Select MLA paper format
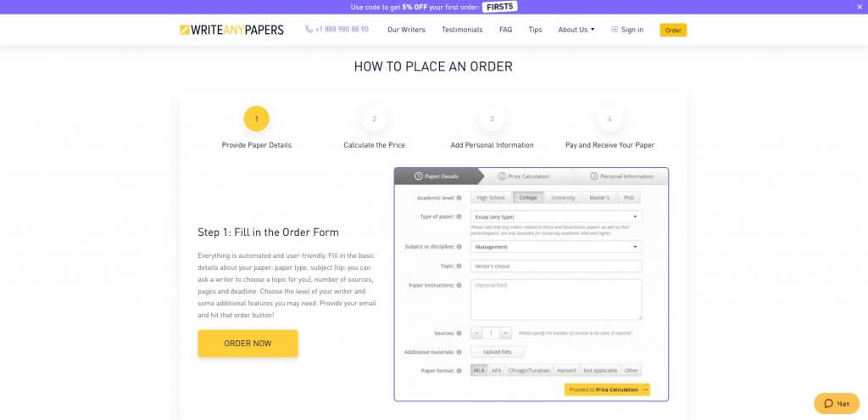Screen dimensions: 868x420 click(479, 371)
